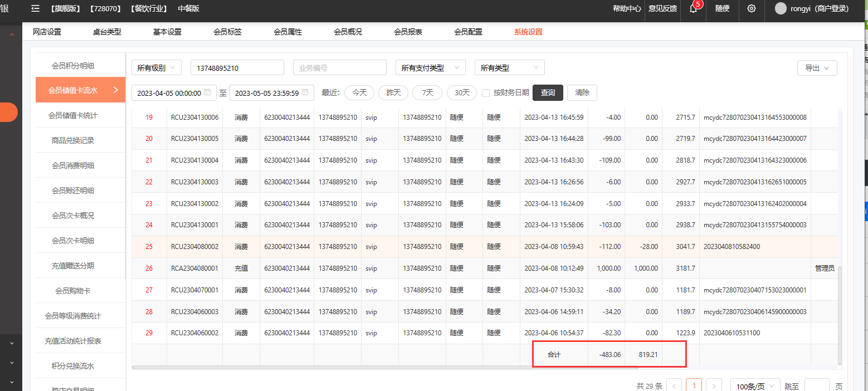This screenshot has width=868, height=391.
Task: Select the 7天 quick range button
Action: 427,93
